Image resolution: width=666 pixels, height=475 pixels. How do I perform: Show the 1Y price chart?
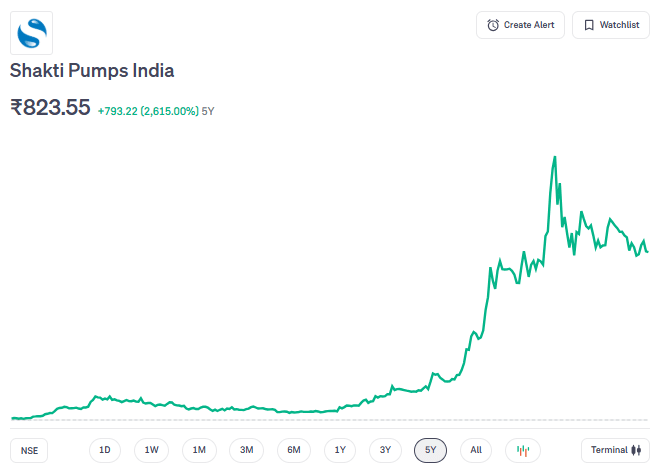coord(340,450)
